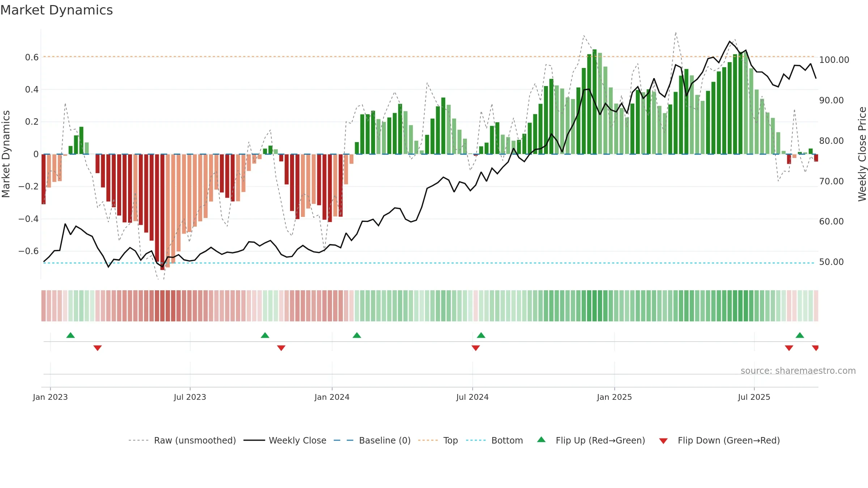Click the first green Flip Up marker in early 2023

point(71,335)
